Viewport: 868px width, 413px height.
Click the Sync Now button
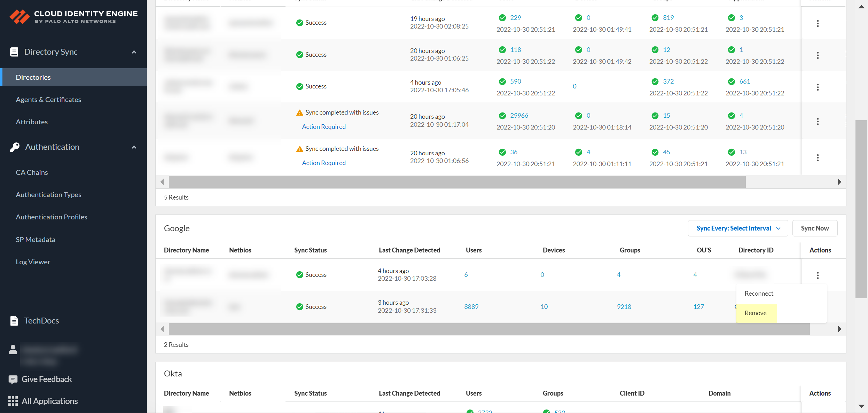click(x=814, y=228)
